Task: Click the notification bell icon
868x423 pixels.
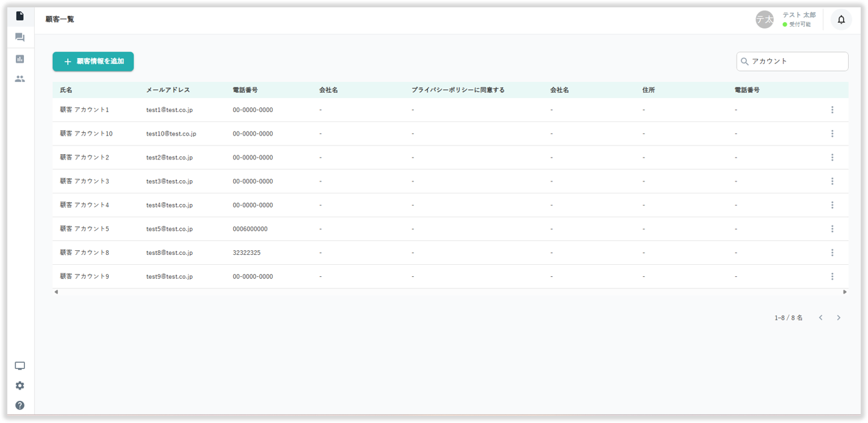Action: point(841,20)
